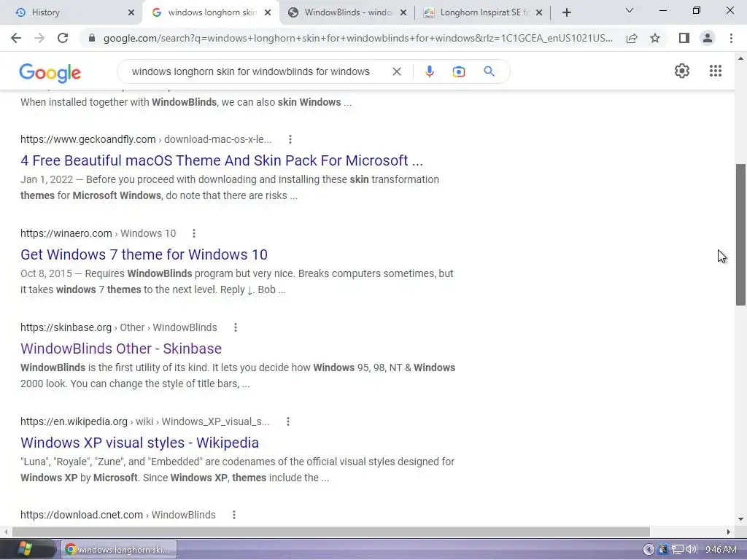Bookmark this page with star icon
Screen dimensions: 747x560
655,38
